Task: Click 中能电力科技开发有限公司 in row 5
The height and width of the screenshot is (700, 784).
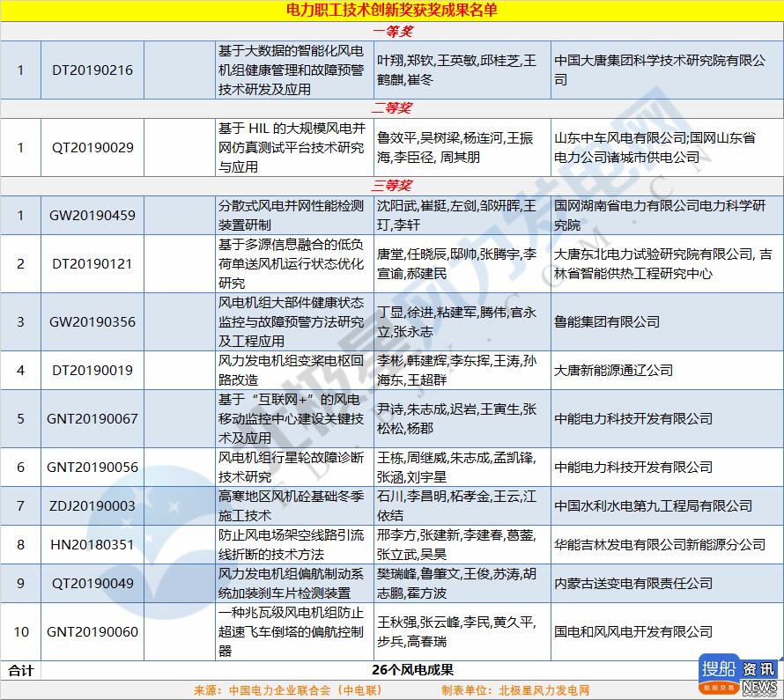Action: 633,419
